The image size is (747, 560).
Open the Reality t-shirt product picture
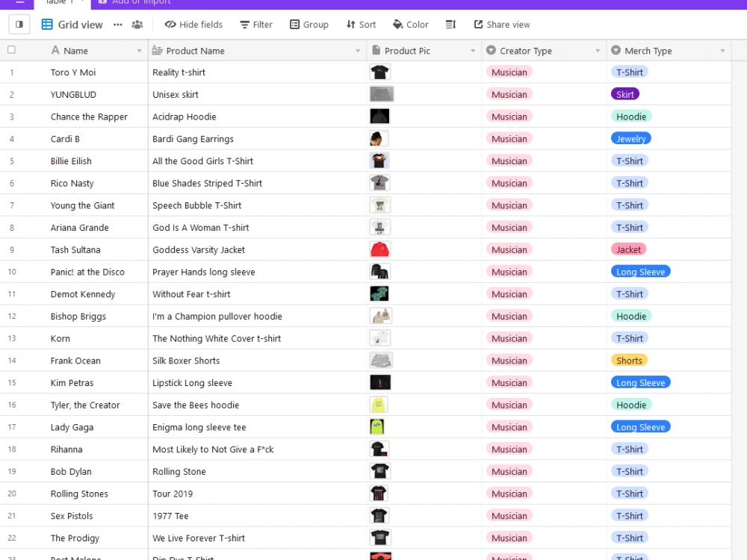pos(379,72)
